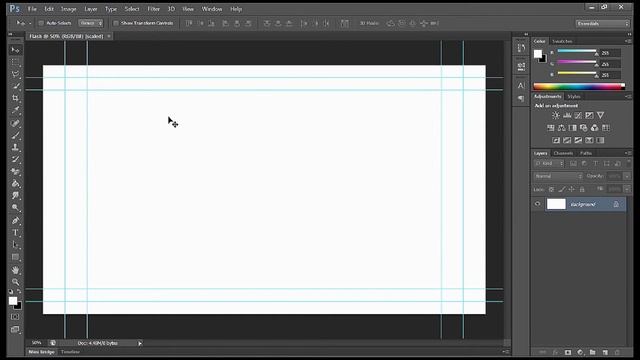Click the toolbox foreground color swatch
This screenshot has height=360, width=640.
tap(13, 301)
